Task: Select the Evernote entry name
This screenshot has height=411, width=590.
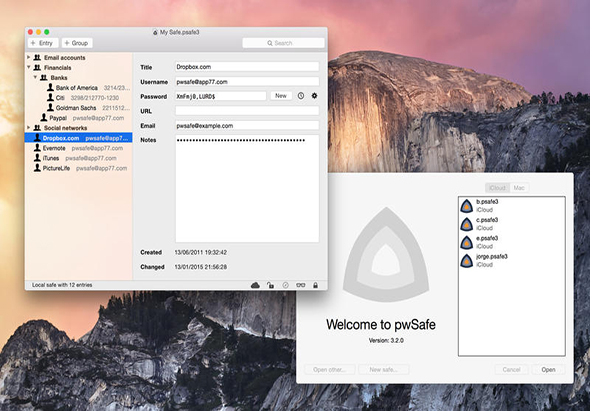Action: click(x=54, y=148)
